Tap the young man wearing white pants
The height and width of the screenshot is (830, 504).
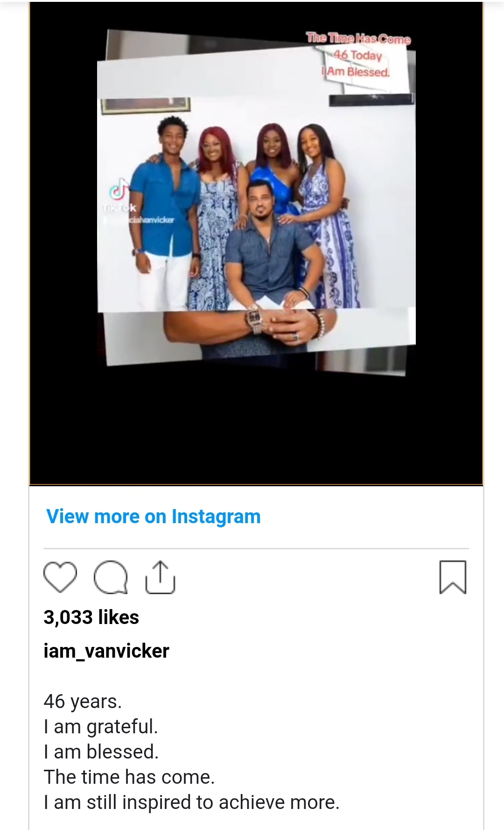pos(164,214)
